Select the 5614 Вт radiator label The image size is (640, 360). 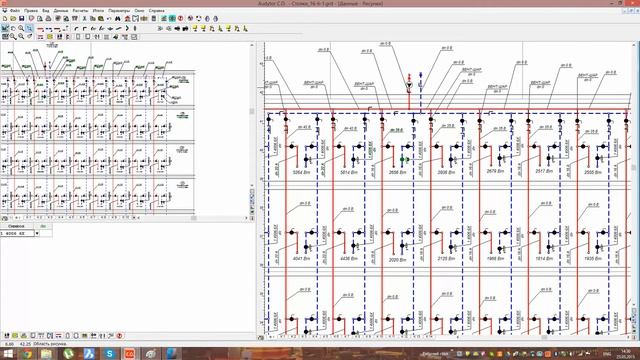pos(349,173)
